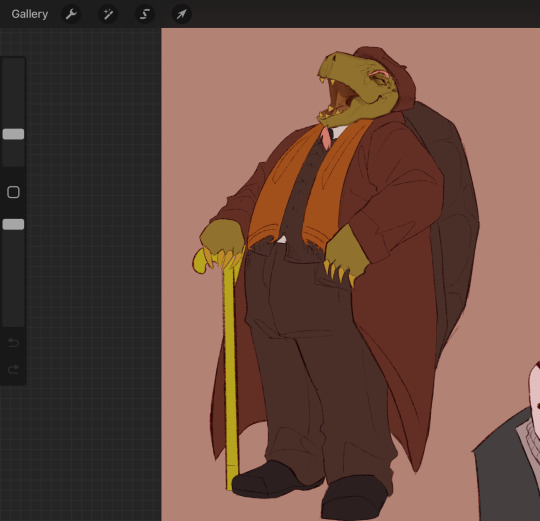Screen dimensions: 540x521
Task: Click the top of the brush size track
Action: (13, 64)
